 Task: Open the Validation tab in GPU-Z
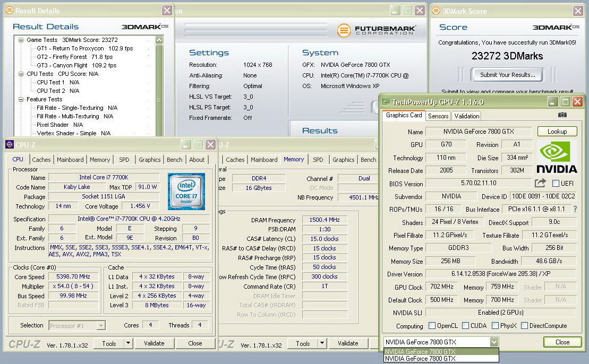tap(466, 116)
